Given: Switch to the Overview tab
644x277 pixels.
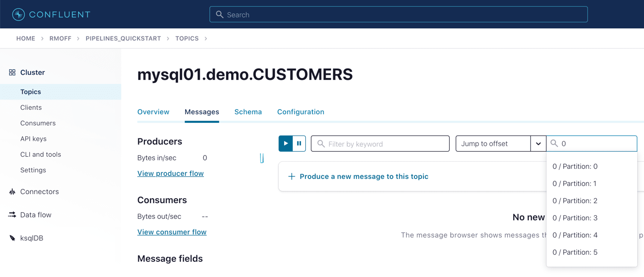Looking at the screenshot, I should click(x=153, y=112).
